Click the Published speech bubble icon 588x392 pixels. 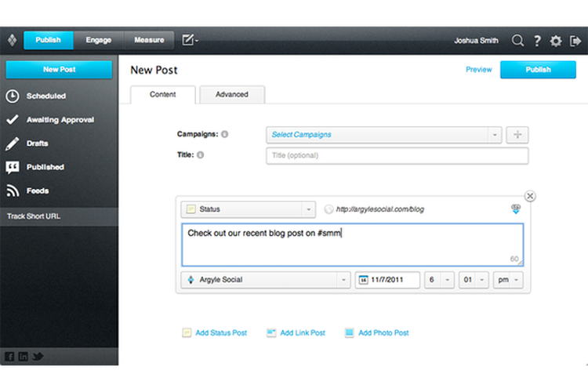coord(13,167)
